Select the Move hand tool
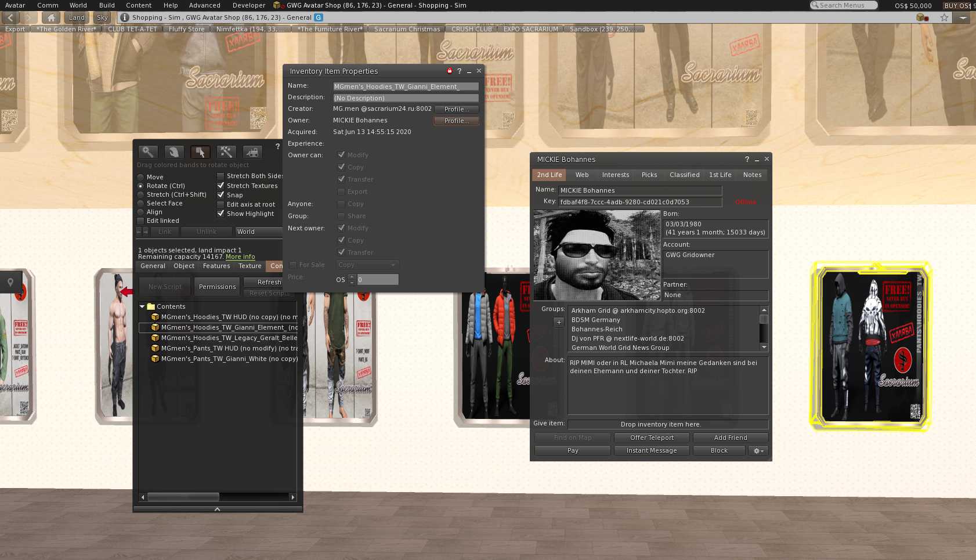Screen dimensions: 976x560 coord(173,152)
